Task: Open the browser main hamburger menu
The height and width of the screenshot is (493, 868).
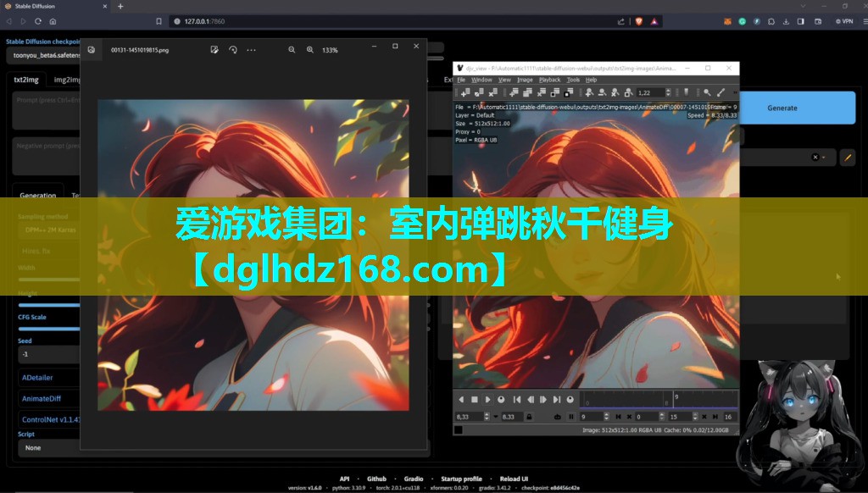Action: tap(865, 21)
